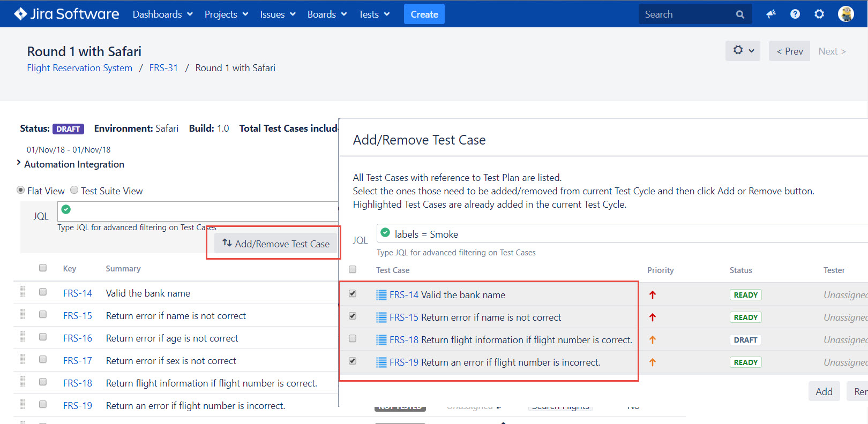Click the FRS-14 test case type icon
This screenshot has width=868, height=424.
pyautogui.click(x=381, y=294)
